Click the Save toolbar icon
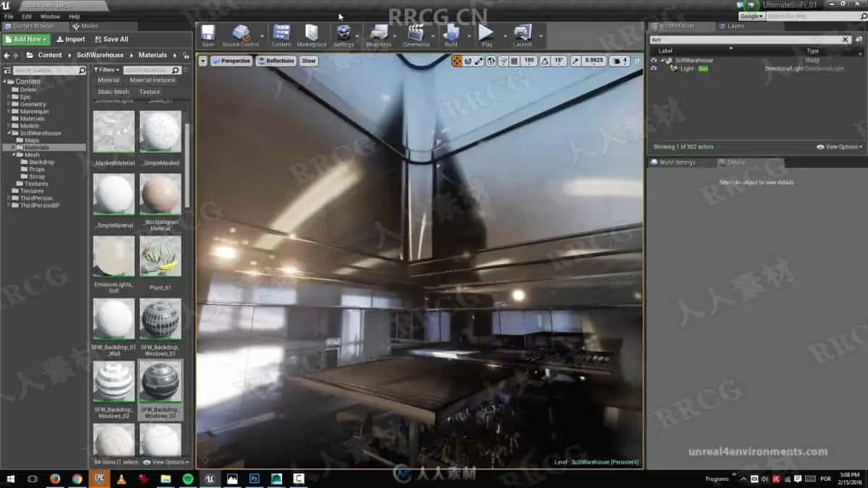 pyautogui.click(x=208, y=34)
